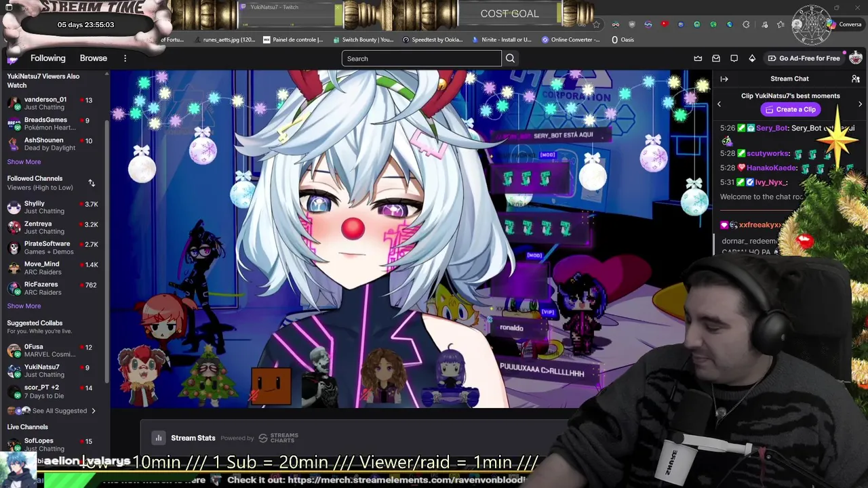Open RicFazeres followed channel
The width and height of the screenshot is (868, 488).
click(53, 288)
